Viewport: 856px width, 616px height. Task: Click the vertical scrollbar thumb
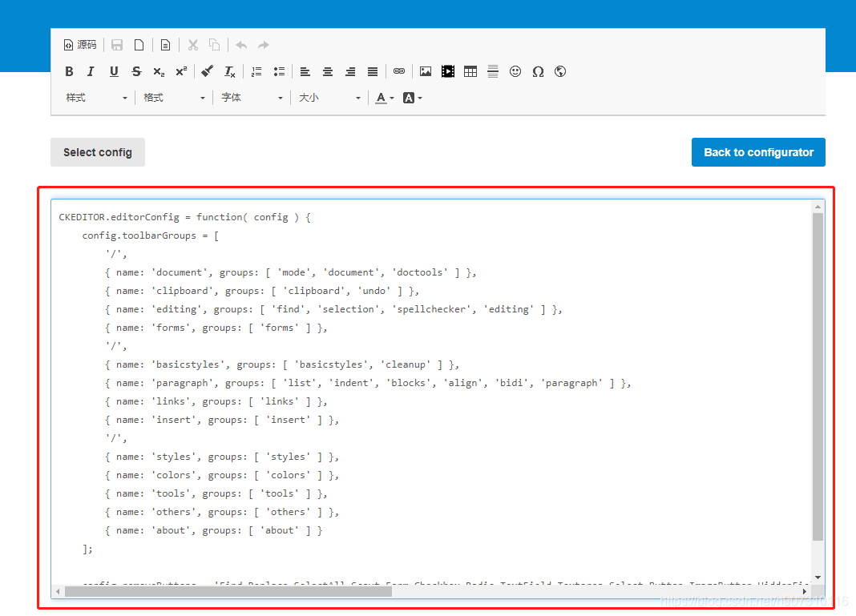click(x=818, y=376)
